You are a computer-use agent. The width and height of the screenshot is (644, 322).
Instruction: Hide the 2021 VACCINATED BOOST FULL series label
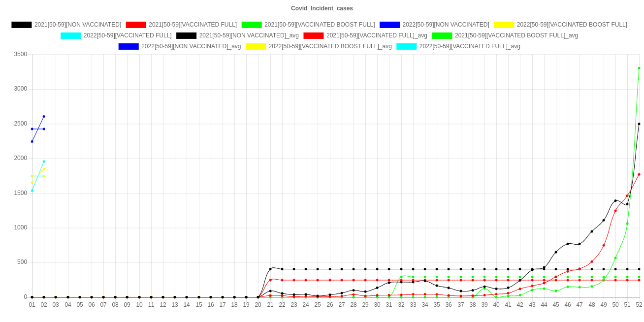click(x=319, y=25)
